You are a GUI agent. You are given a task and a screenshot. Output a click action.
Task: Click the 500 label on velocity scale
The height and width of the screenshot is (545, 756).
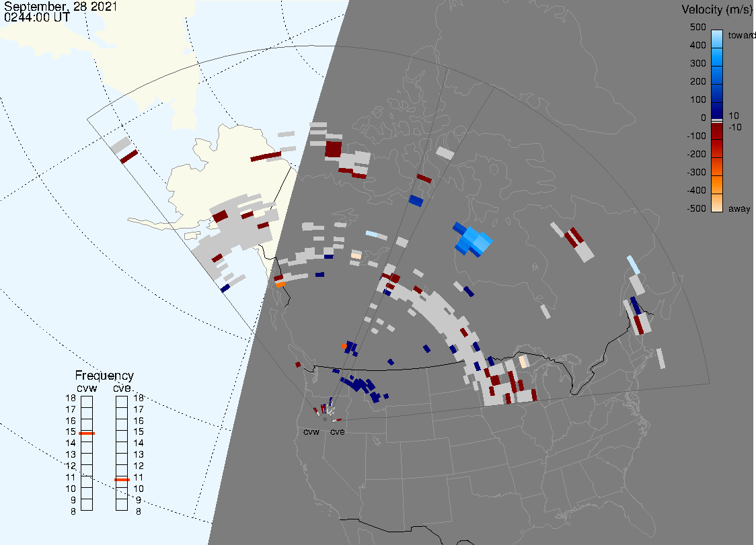(697, 27)
